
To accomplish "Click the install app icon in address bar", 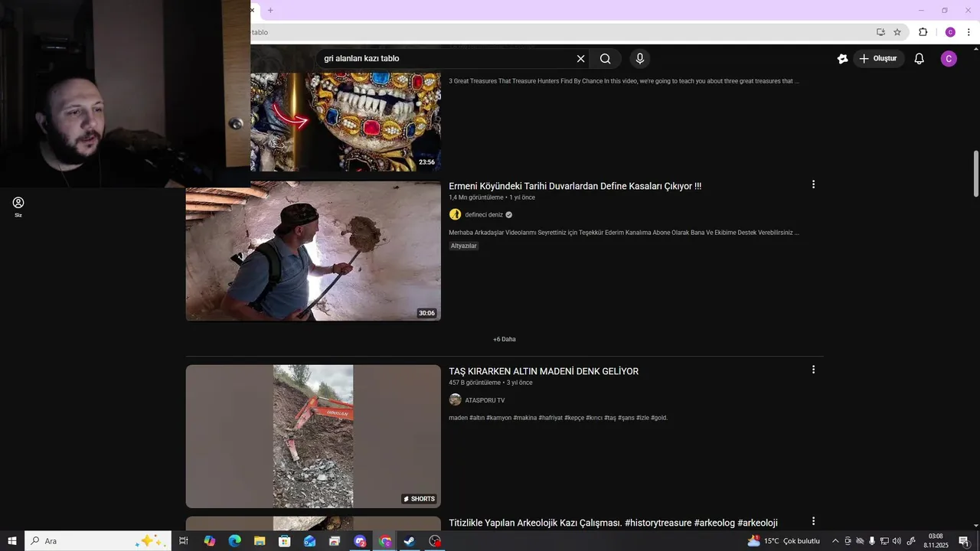I will point(880,32).
